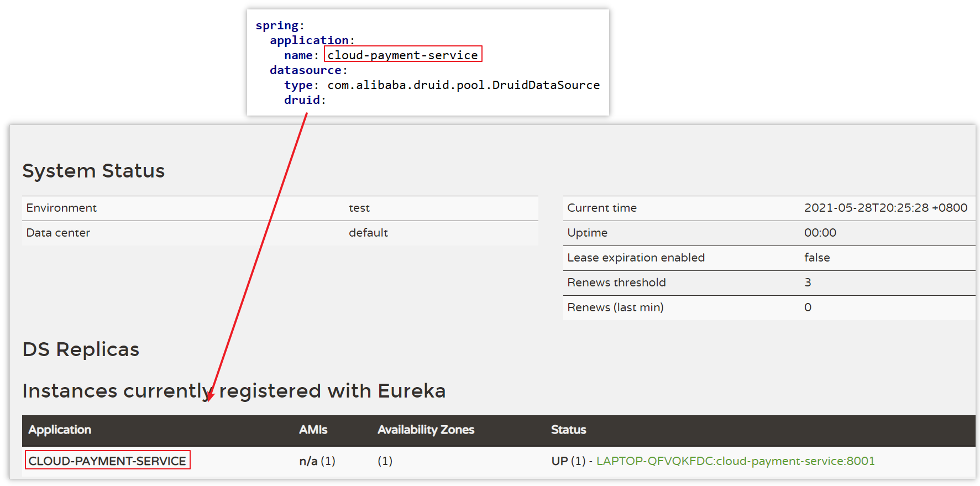The image size is (980, 486).
Task: Select the lease expiration value false
Action: [817, 258]
